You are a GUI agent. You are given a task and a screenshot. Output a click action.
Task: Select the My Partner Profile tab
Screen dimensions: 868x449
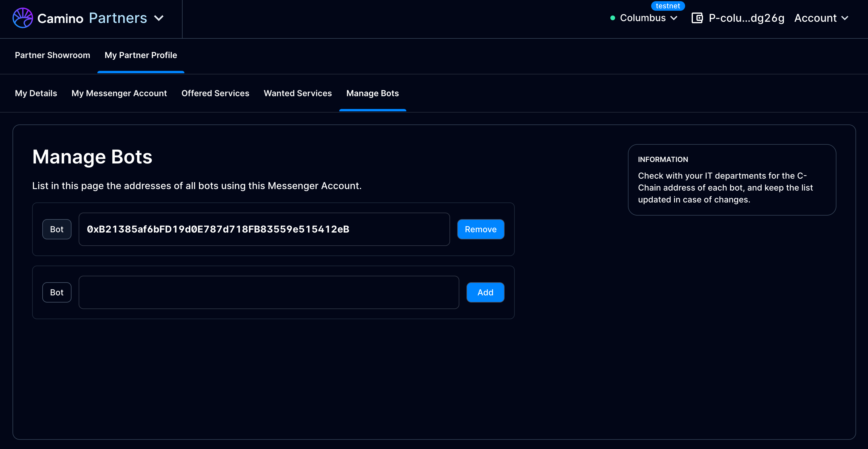click(x=141, y=55)
